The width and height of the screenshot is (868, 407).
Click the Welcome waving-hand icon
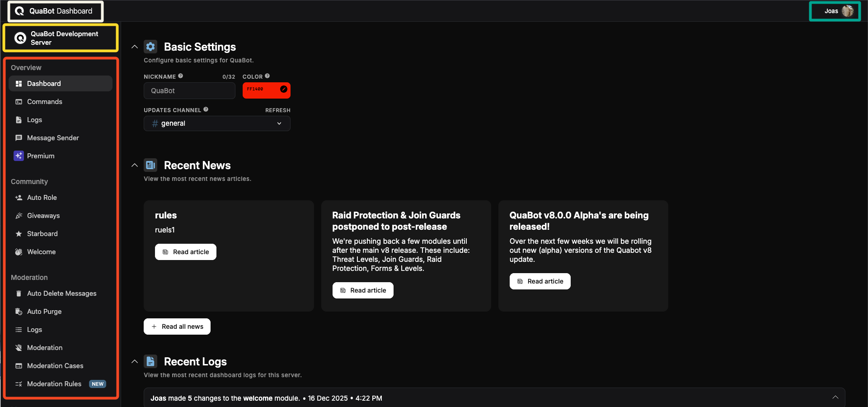click(x=19, y=252)
